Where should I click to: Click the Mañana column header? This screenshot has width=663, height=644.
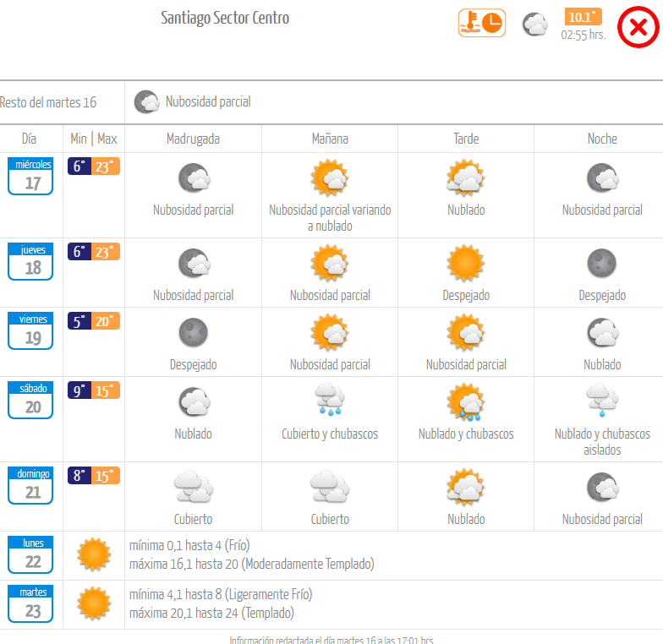(330, 139)
